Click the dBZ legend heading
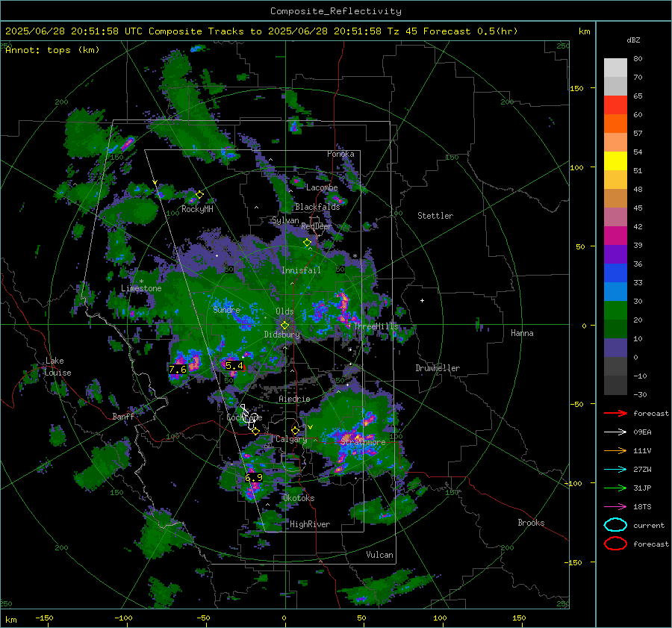 coord(633,40)
